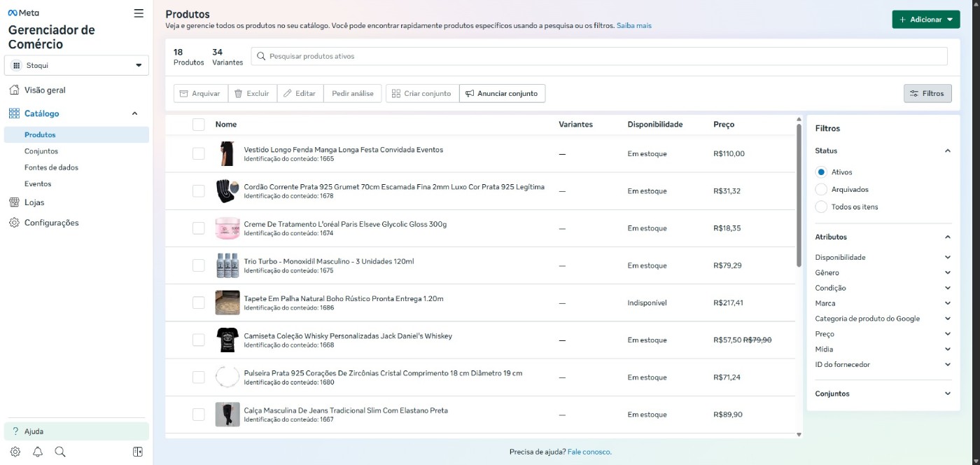The height and width of the screenshot is (465, 980).
Task: Open Lojas section in the sidebar
Action: pos(34,202)
